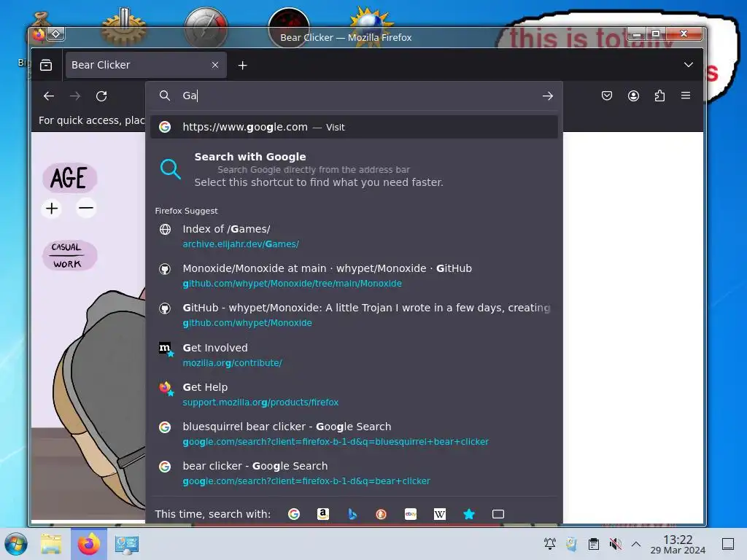Search this time with eBay icon
Screen dimensions: 747x560
[411, 514]
